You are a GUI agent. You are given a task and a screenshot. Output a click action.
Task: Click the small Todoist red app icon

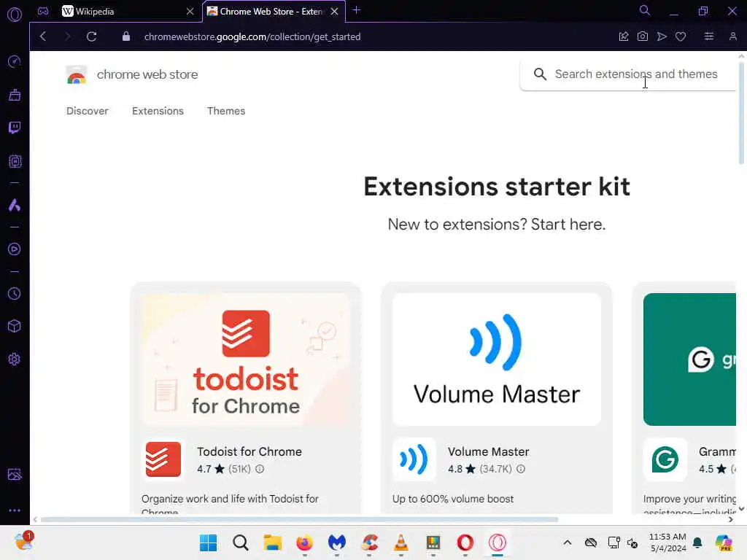point(163,459)
